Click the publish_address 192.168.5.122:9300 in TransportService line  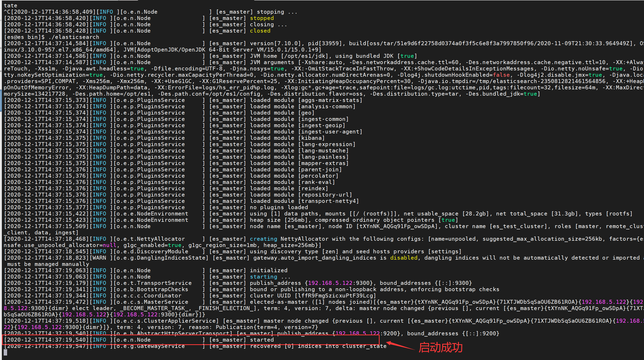click(339, 283)
